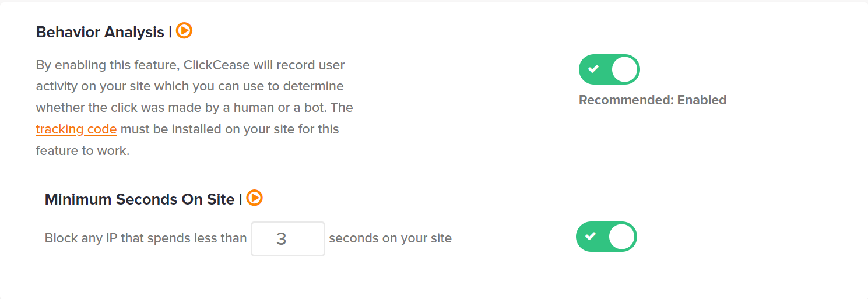868x299 pixels.
Task: Turn off the Minimum Seconds On Site toggle
Action: 606,237
